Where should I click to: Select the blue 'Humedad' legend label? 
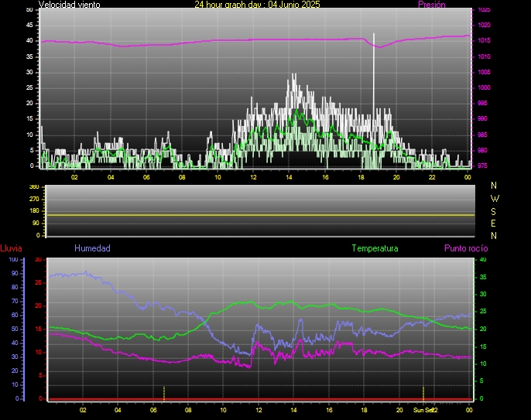pyautogui.click(x=92, y=248)
